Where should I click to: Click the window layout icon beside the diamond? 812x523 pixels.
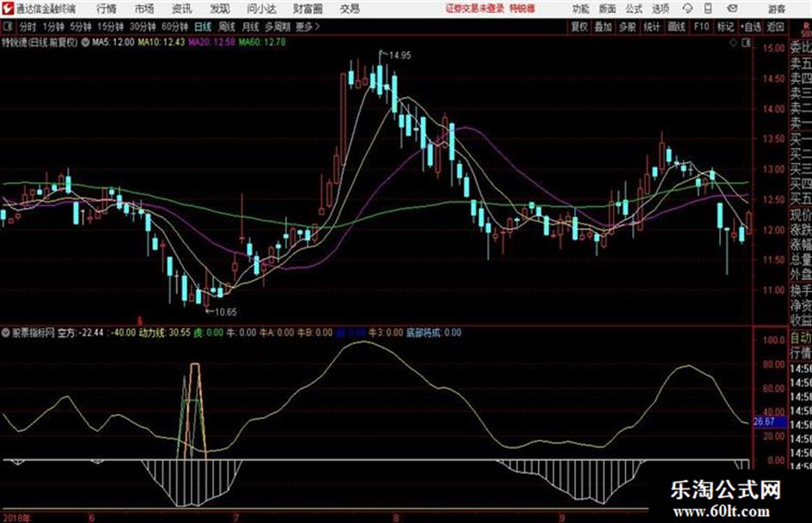point(746,43)
